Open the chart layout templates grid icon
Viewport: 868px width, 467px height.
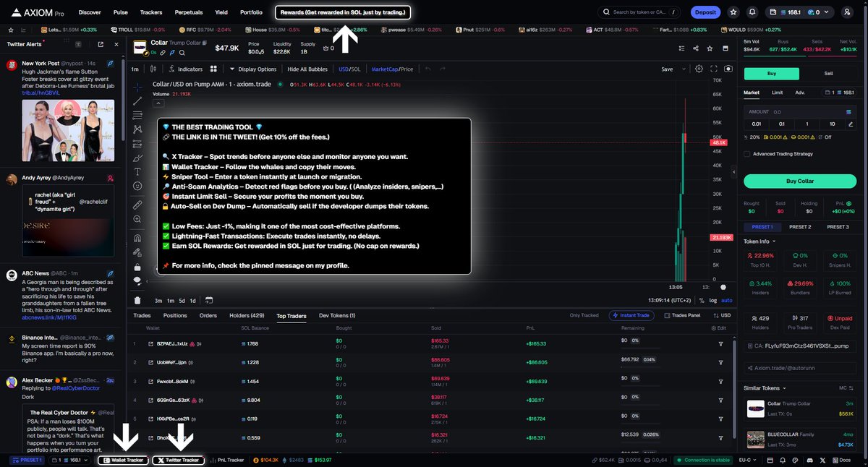point(213,69)
